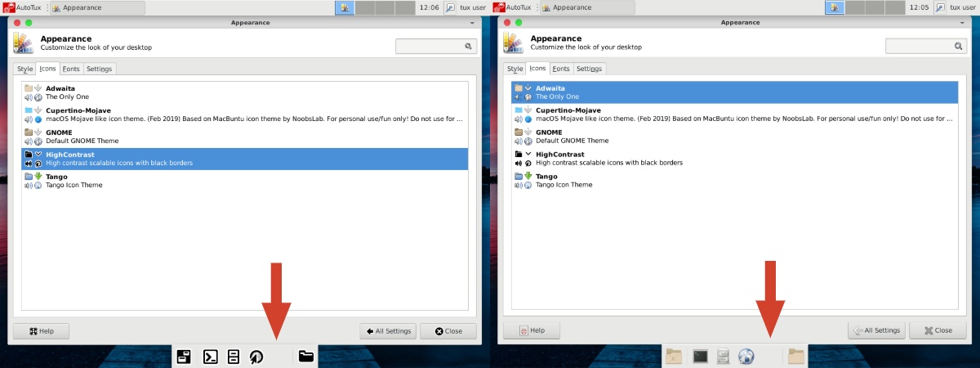Click the AutoTux menu logo in right panel
Image resolution: width=980 pixels, height=368 pixels.
tap(499, 7)
